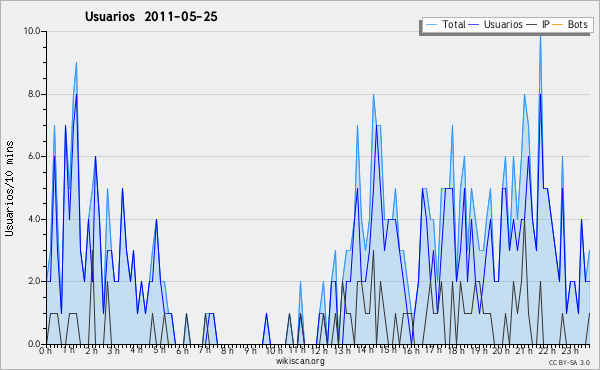Click the x-axis label '19 h'
The height and width of the screenshot is (370, 600).
click(479, 351)
